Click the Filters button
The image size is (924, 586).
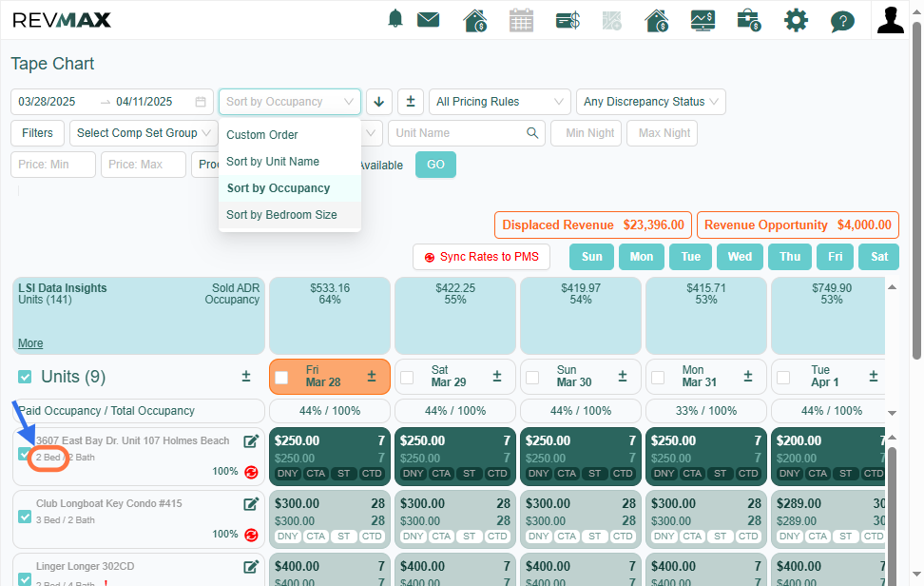[x=37, y=133]
